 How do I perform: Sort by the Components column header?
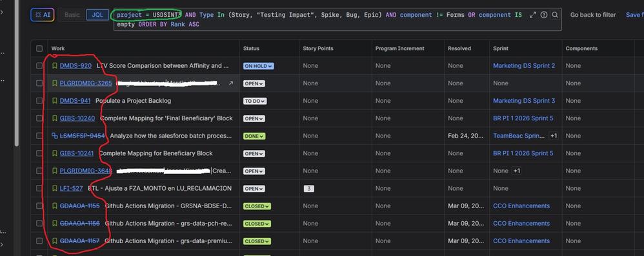coord(581,48)
